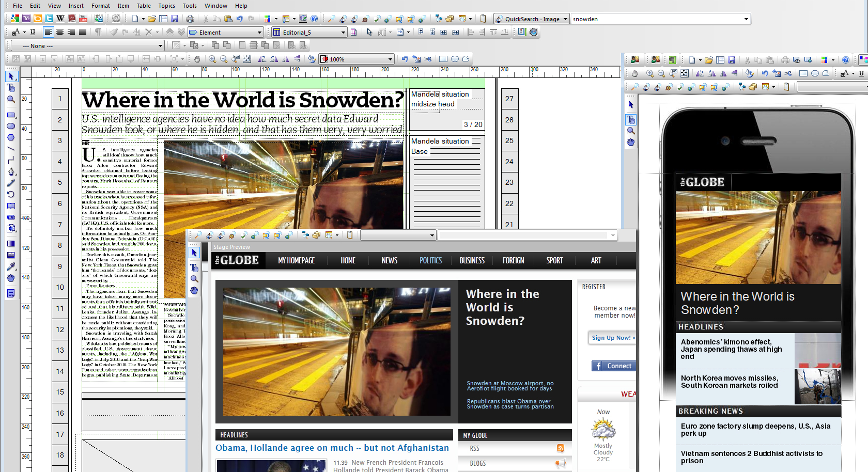Open the POLITICS tab in Globe preview
This screenshot has width=868, height=472.
pos(430,260)
